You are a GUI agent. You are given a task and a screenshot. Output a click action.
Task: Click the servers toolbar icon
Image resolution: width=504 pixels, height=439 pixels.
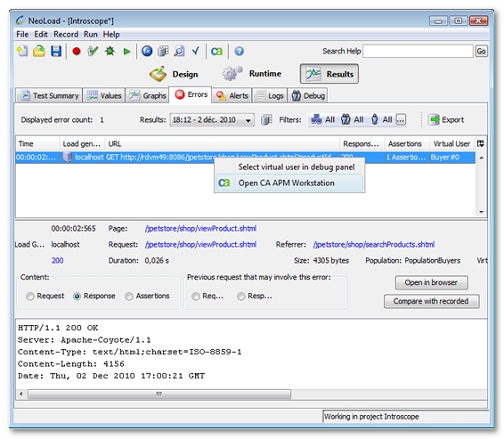point(163,51)
